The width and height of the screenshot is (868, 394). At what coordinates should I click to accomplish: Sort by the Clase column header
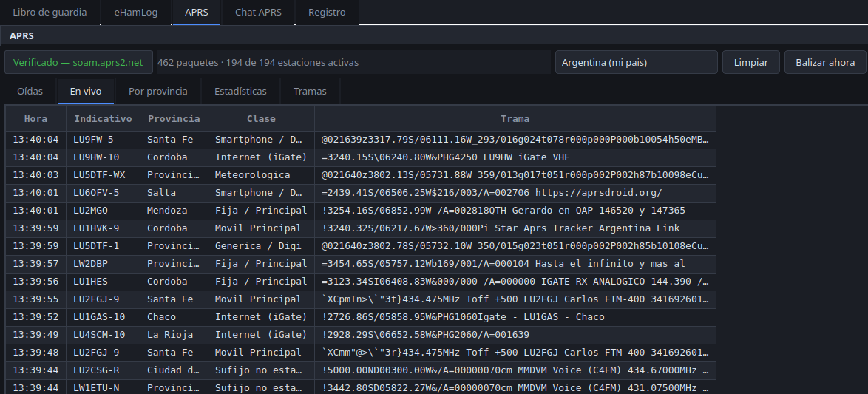click(261, 118)
